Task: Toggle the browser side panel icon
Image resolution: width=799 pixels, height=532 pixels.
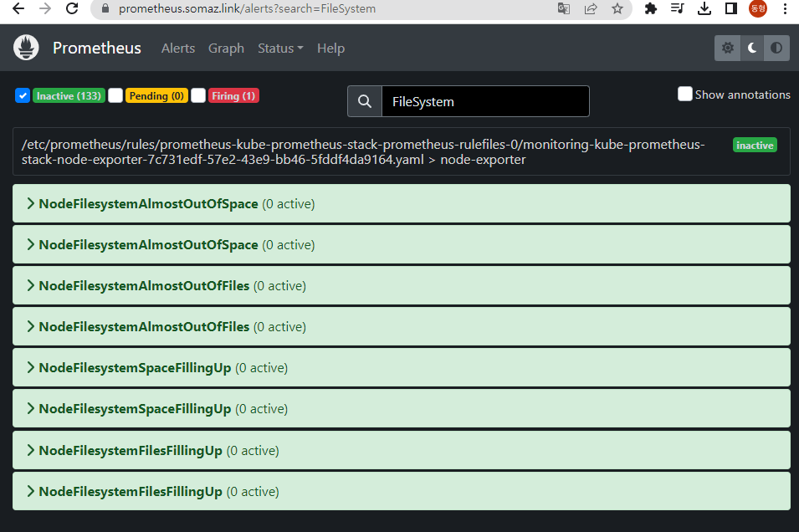Action: coord(731,8)
